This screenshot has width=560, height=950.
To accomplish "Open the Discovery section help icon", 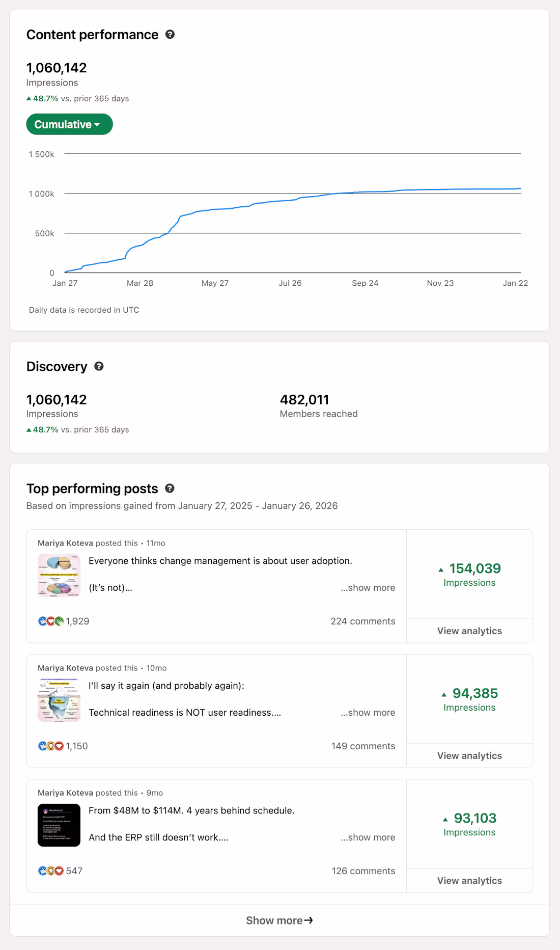I will [x=99, y=366].
